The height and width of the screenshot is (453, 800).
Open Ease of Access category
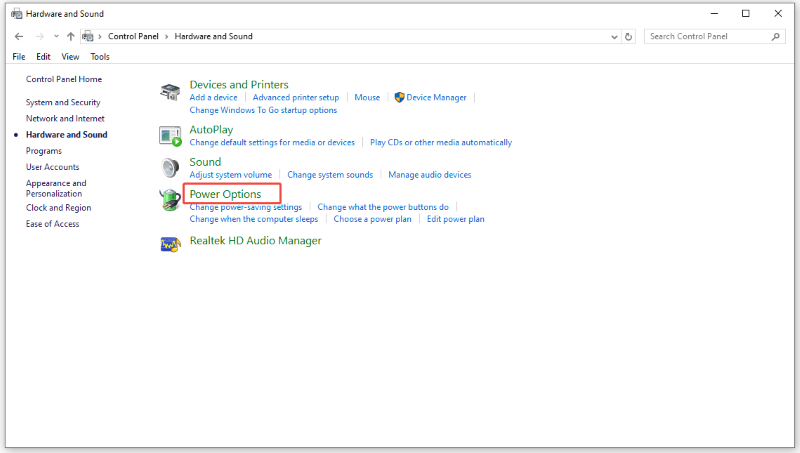tap(53, 224)
